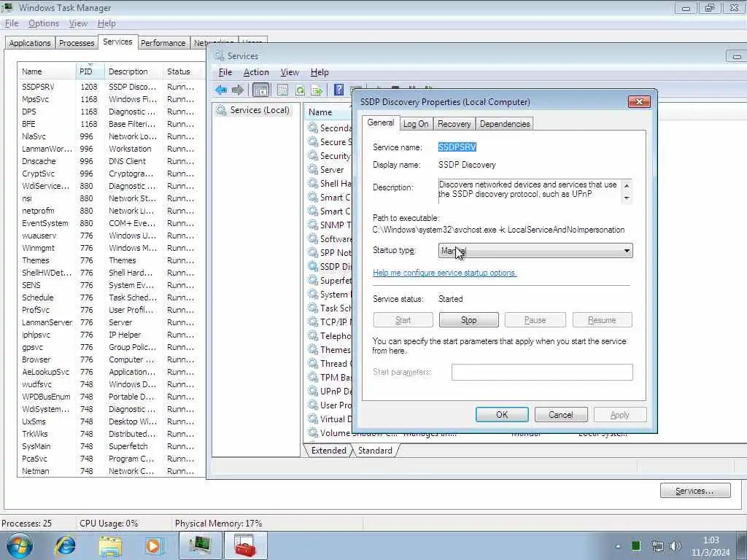Open View menu in Task Manager
The image size is (747, 560).
(x=78, y=23)
